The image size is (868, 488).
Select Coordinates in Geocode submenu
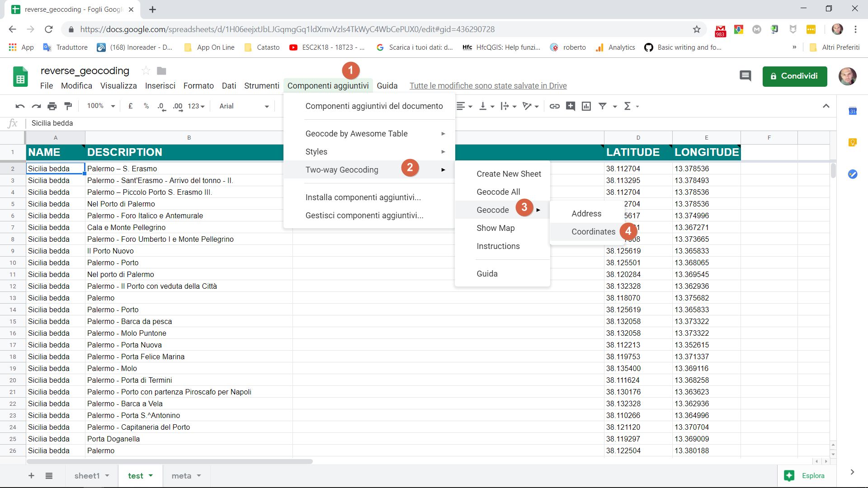coord(593,232)
